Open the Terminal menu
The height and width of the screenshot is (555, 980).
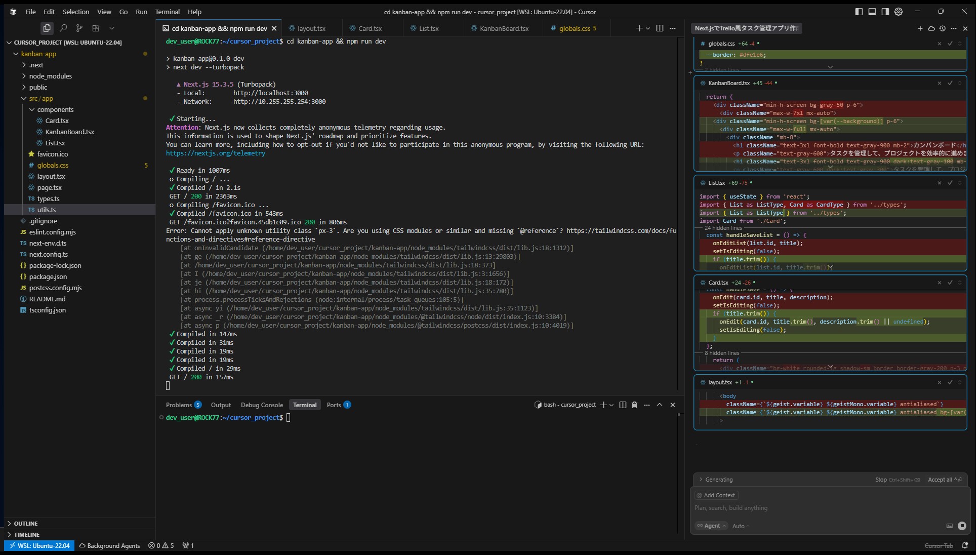pos(167,12)
